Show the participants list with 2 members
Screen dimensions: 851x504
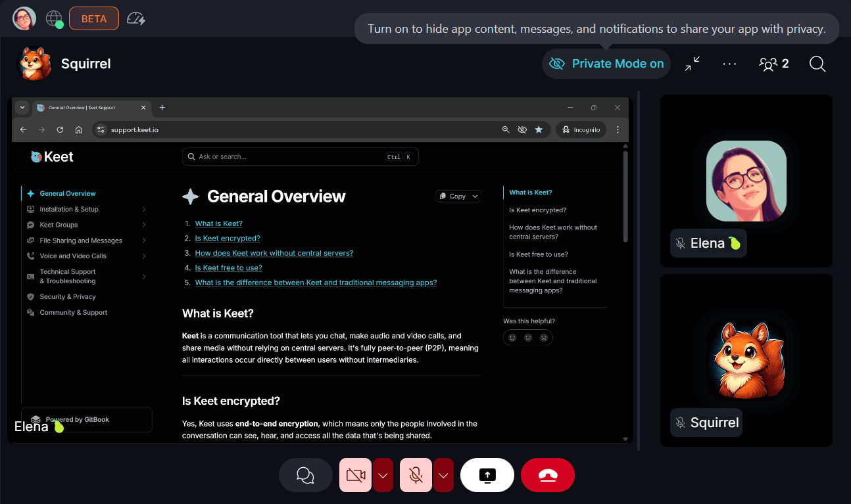774,64
